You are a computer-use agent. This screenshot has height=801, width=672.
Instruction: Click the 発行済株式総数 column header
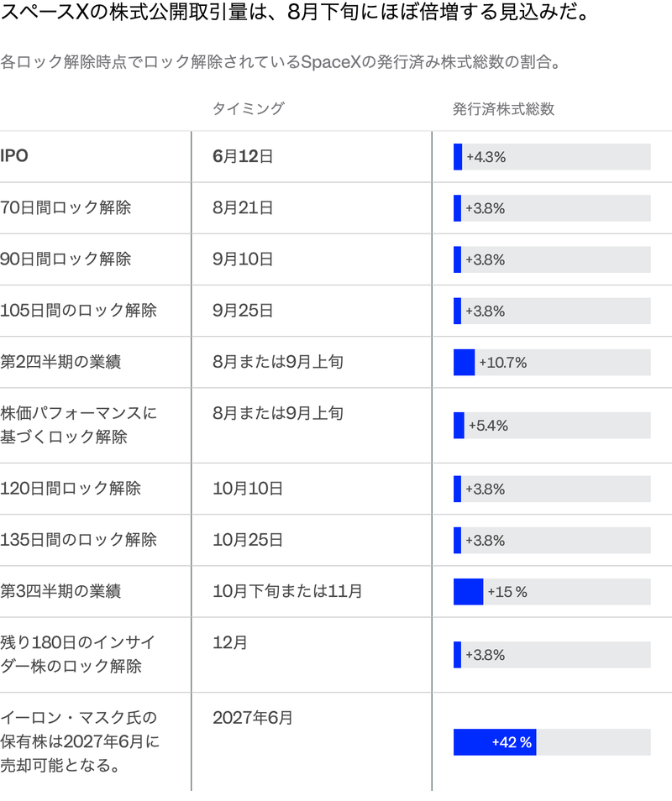pos(503,109)
